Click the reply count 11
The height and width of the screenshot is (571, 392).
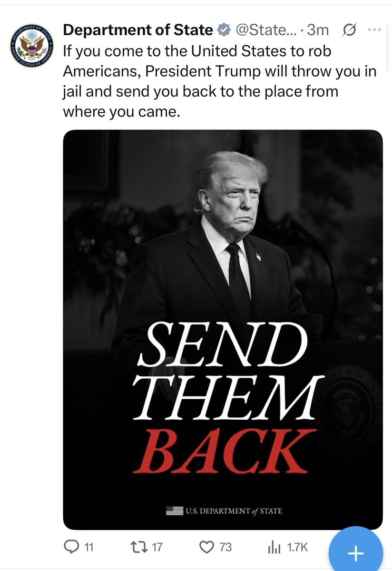coord(88,548)
